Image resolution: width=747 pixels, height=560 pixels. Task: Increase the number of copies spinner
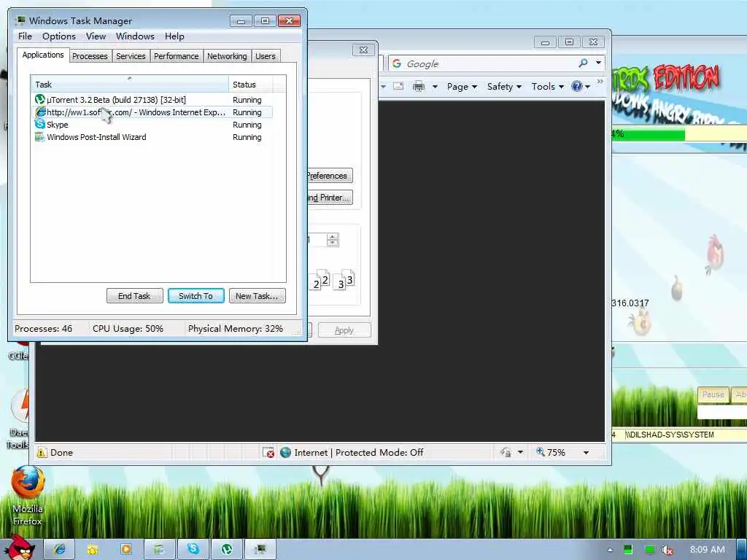pyautogui.click(x=333, y=237)
